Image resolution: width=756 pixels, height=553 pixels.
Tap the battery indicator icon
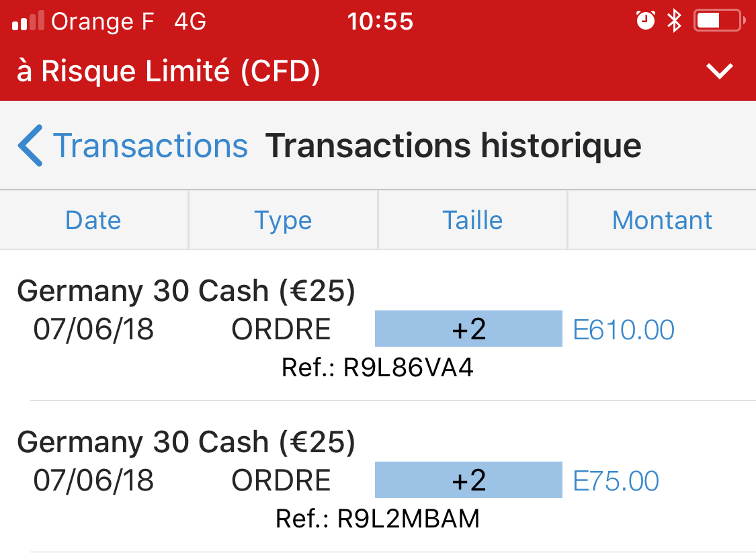(718, 22)
